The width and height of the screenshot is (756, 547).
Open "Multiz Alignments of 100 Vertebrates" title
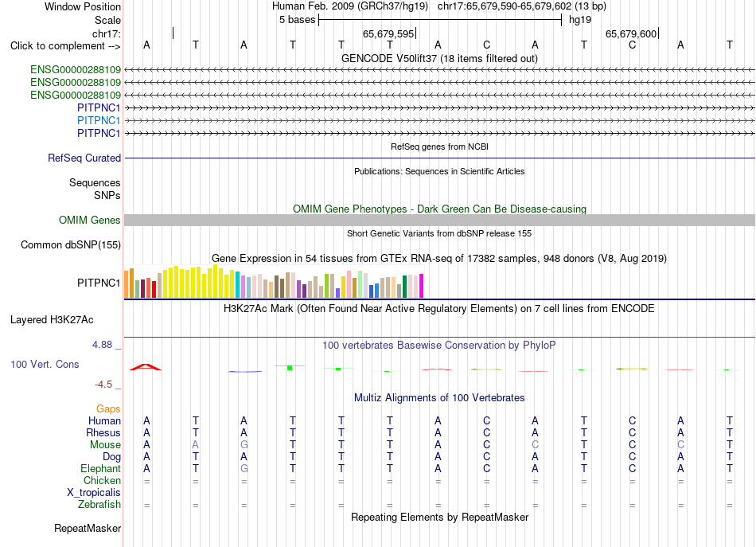(439, 397)
